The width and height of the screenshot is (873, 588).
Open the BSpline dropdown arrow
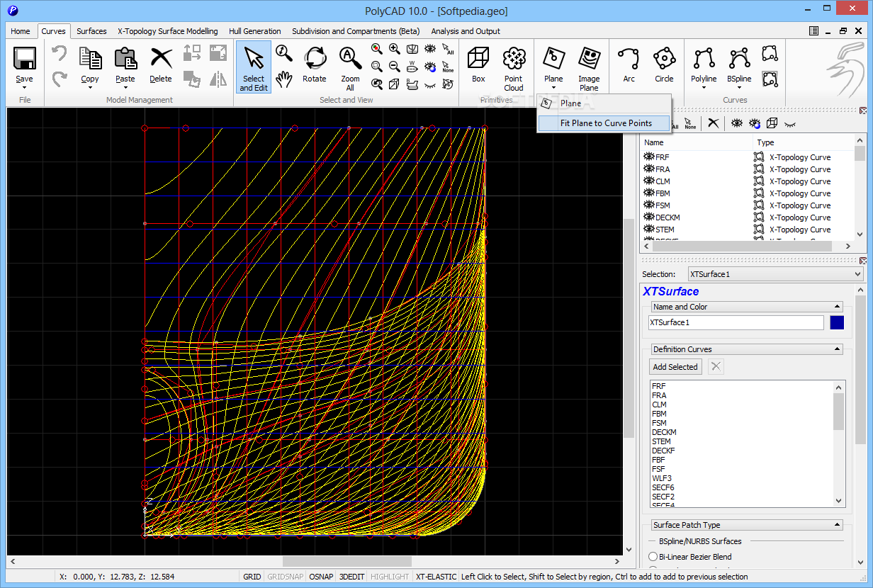(x=739, y=89)
